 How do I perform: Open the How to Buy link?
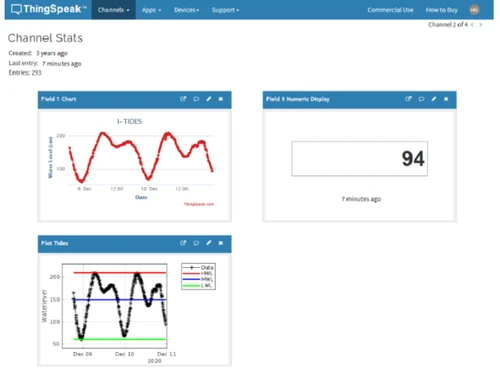tap(441, 10)
